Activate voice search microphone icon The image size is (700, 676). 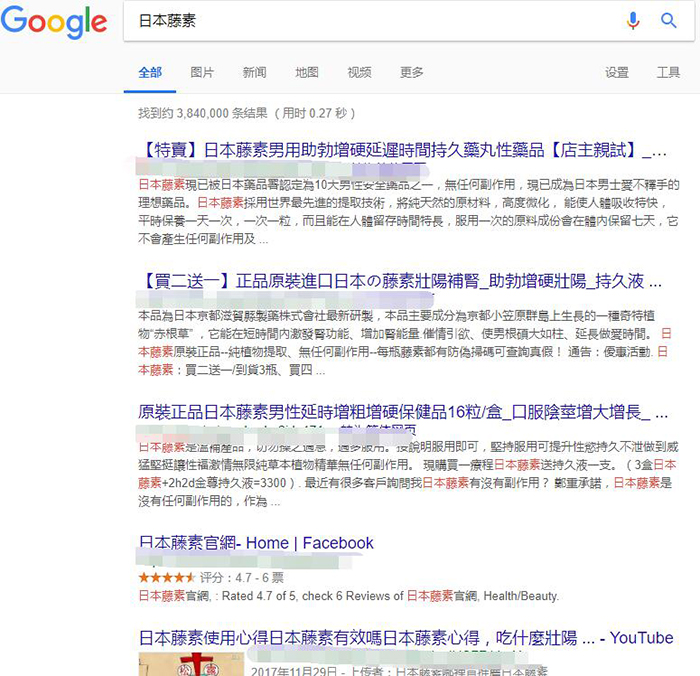tap(633, 21)
